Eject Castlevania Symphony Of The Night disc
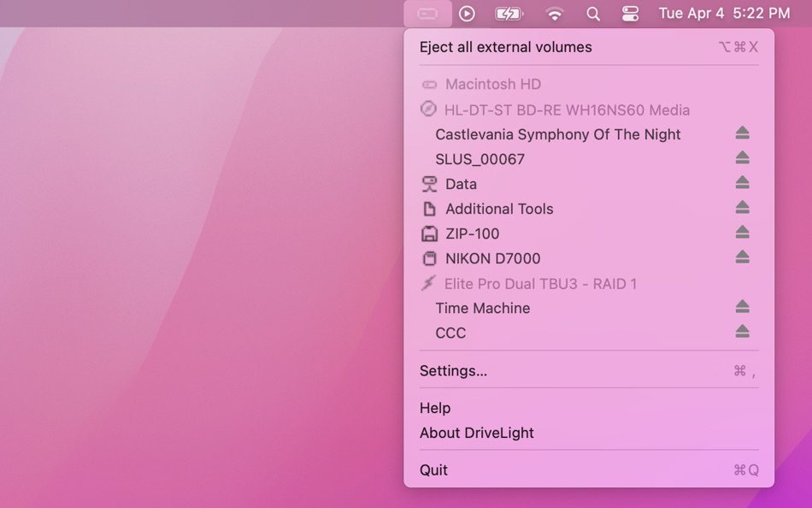This screenshot has height=508, width=812. click(742, 133)
